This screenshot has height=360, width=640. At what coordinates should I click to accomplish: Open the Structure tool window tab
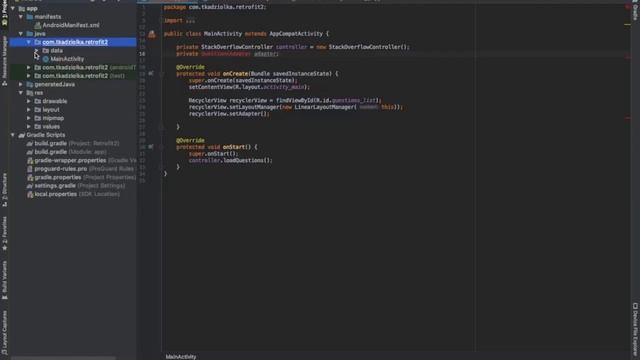click(x=4, y=190)
